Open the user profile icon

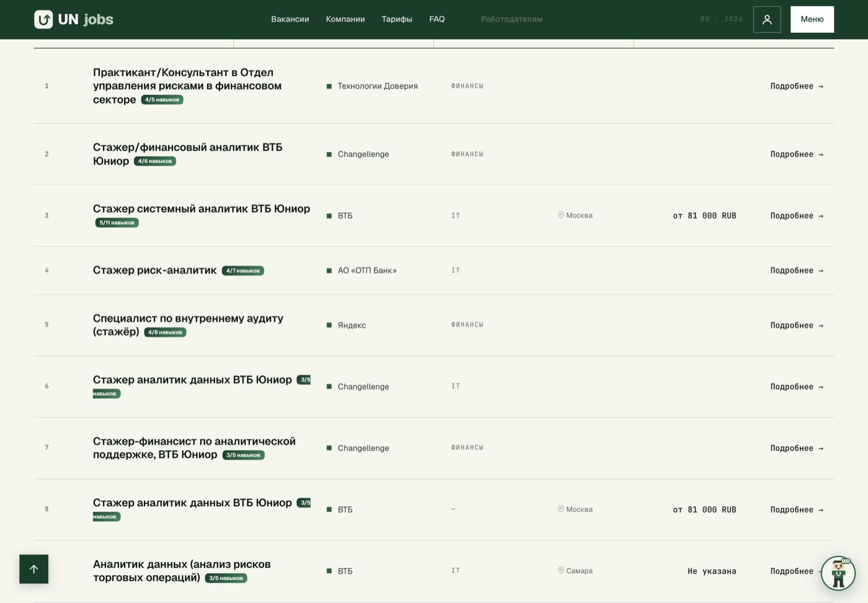tap(767, 19)
